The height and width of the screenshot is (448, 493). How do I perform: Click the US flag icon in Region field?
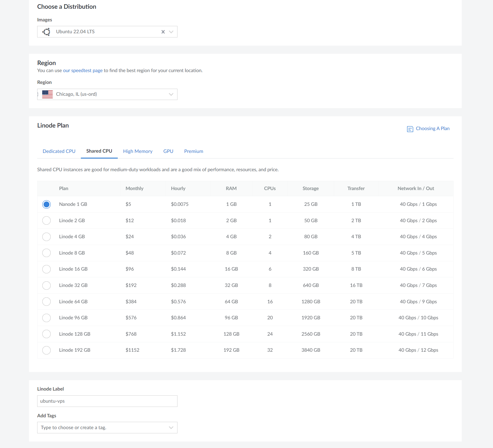pyautogui.click(x=47, y=94)
